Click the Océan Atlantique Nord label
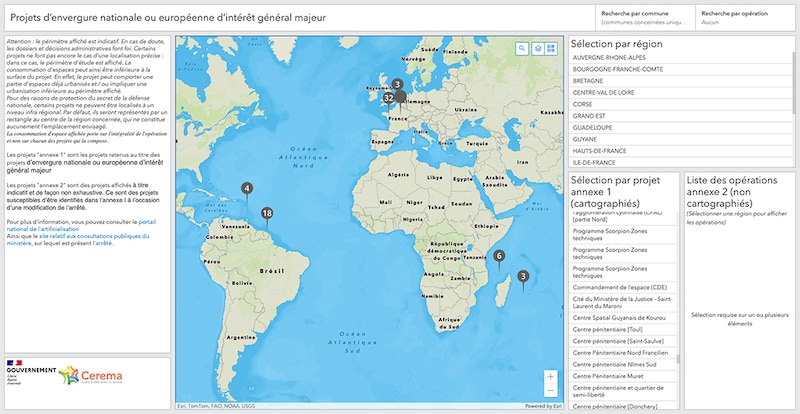The width and height of the screenshot is (800, 414). point(304,157)
